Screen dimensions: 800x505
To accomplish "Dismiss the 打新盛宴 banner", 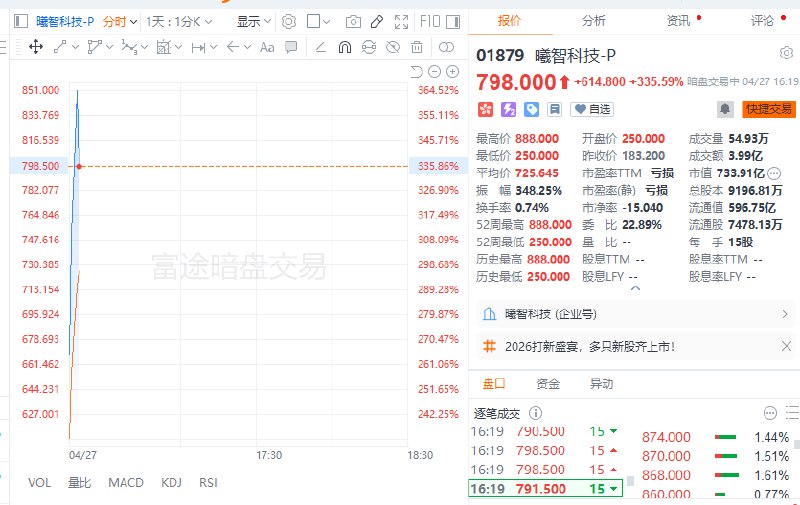I will tap(786, 346).
